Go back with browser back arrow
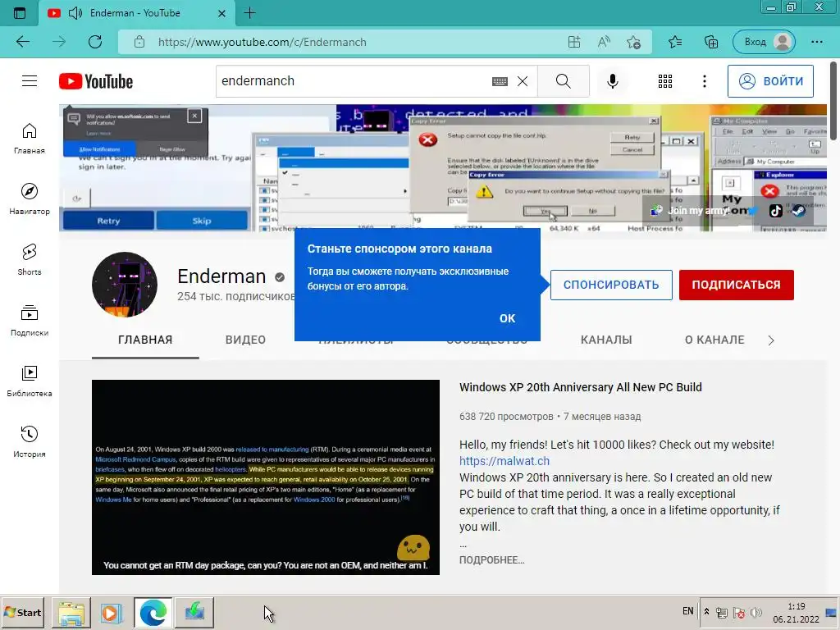Viewport: 840px width, 630px height. (23, 42)
